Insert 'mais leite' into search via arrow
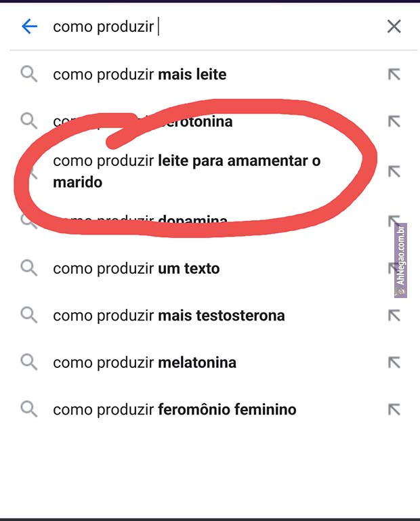This screenshot has width=420, height=521. tap(394, 75)
